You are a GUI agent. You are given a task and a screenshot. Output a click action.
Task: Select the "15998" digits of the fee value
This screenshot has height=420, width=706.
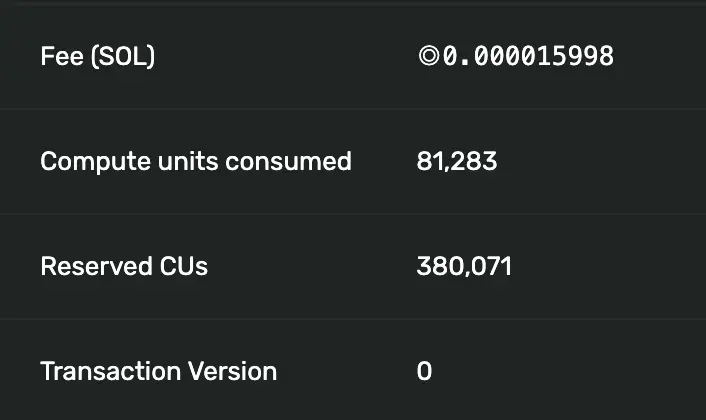click(x=575, y=56)
